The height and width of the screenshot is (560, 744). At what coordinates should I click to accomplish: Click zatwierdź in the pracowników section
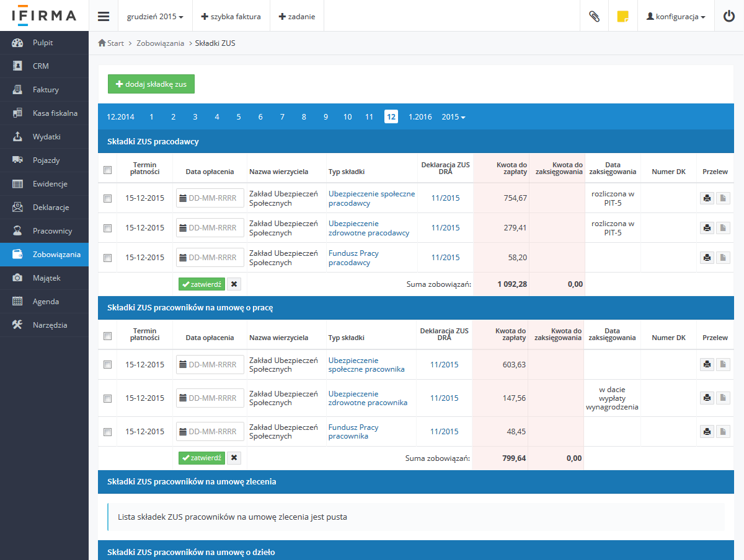click(201, 458)
